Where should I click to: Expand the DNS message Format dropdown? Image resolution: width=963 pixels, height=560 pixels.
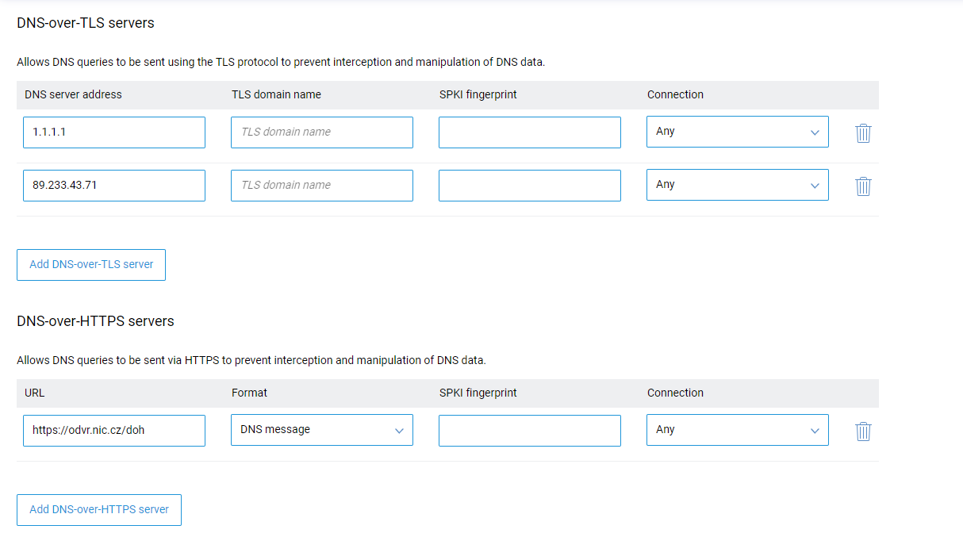tap(322, 430)
